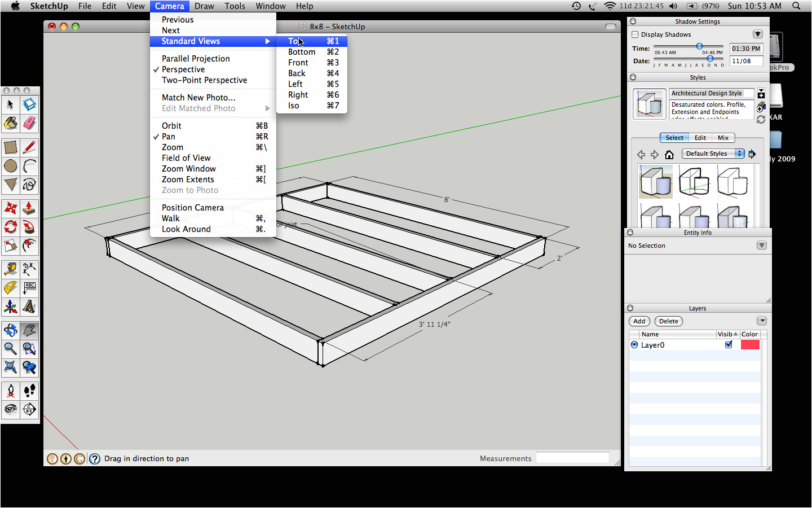Toggle Layer0 visibility checkbox
Viewport: 812px width, 508px height.
729,344
